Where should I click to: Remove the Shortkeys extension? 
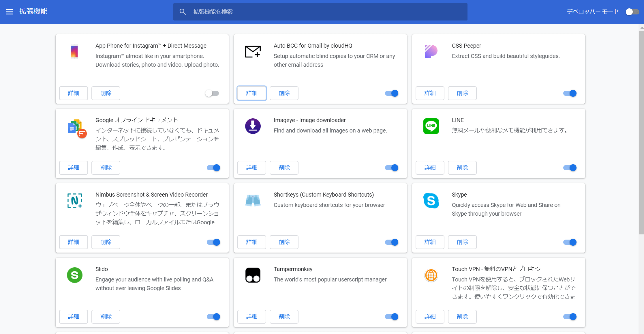[284, 242]
